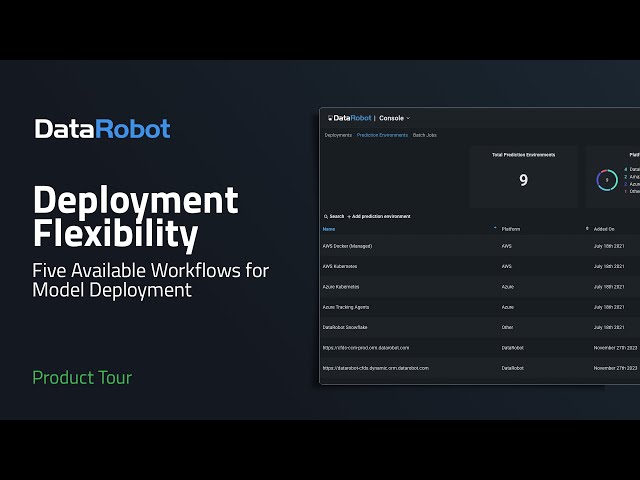640x480 pixels.
Task: Click the plus icon to add prediction environment
Action: pyautogui.click(x=349, y=216)
